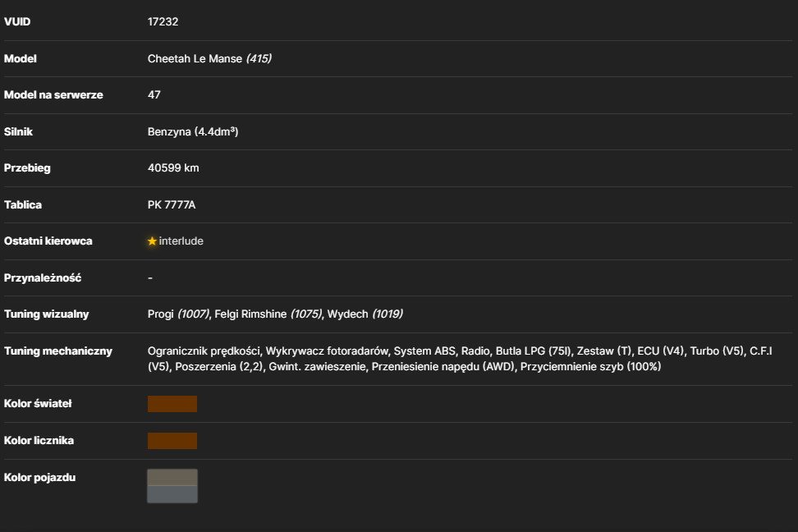Screen dimensions: 798x532
Task: Click the Gwint. zawieszenie entry
Action: pyautogui.click(x=317, y=366)
